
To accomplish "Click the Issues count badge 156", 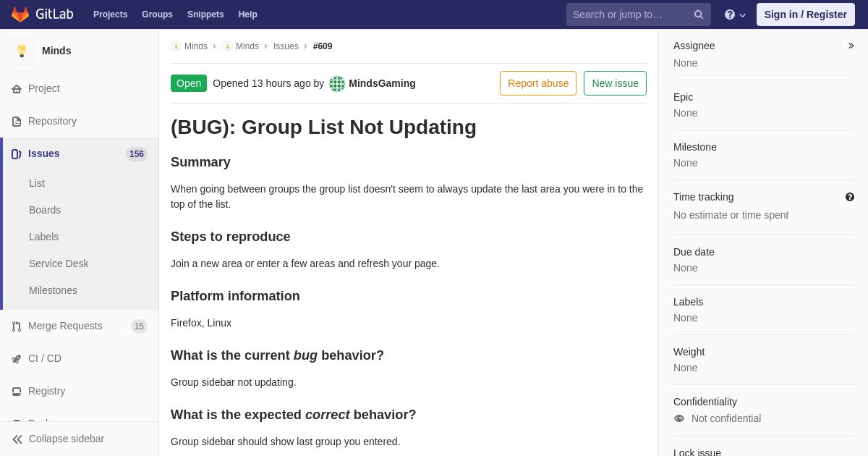I will pyautogui.click(x=137, y=154).
